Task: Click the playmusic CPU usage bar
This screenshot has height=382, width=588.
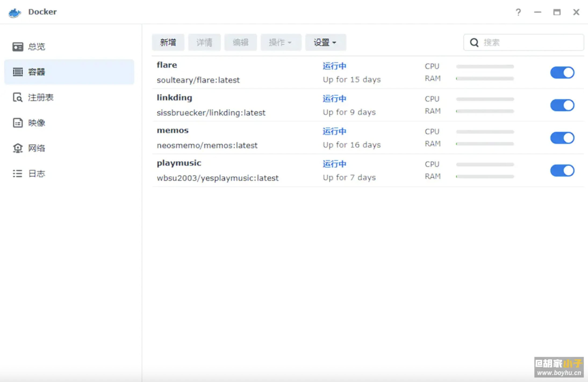Action: 485,164
